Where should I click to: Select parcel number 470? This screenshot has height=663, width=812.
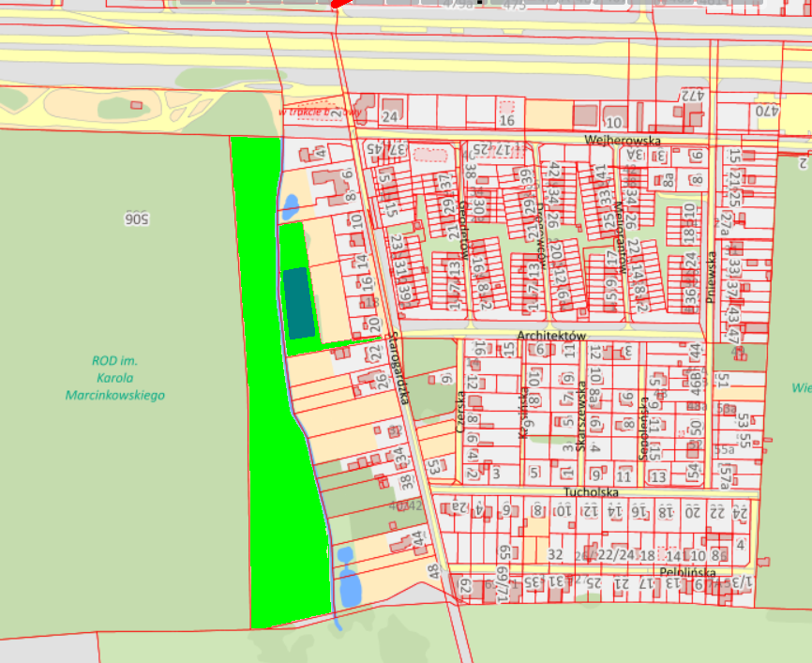pos(767,111)
